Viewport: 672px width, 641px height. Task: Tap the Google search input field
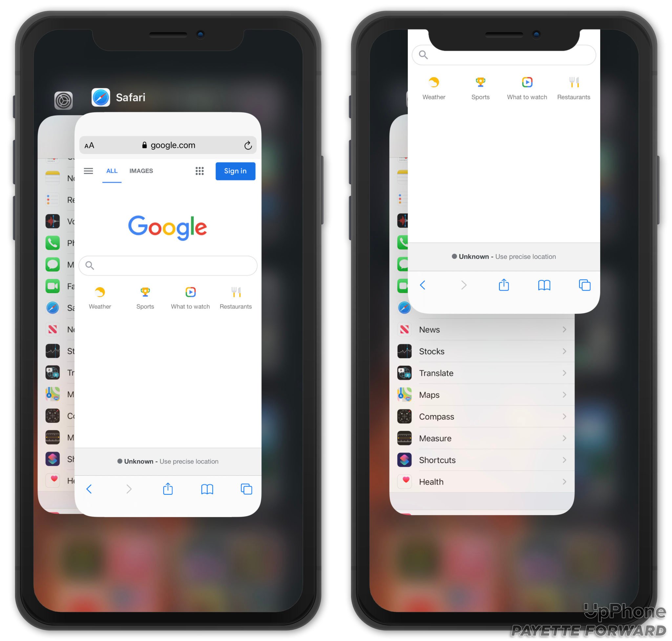click(167, 264)
